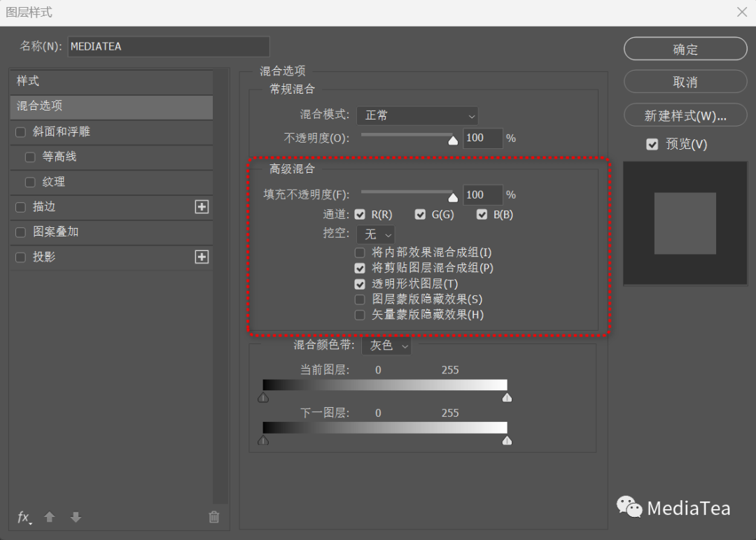Screen dimensions: 756x540
Task: Check 图层蒙版隐藏效果(S)
Action: [360, 299]
